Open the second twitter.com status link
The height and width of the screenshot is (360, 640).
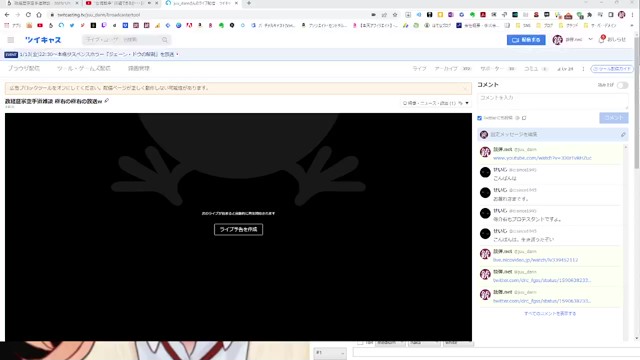pyautogui.click(x=542, y=301)
